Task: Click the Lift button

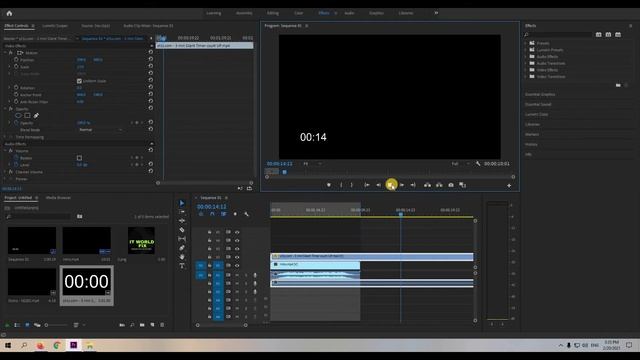Action: (427, 185)
